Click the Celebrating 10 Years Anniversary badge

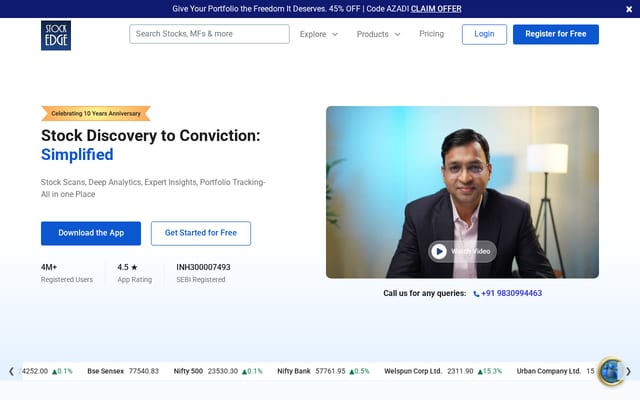[96, 113]
